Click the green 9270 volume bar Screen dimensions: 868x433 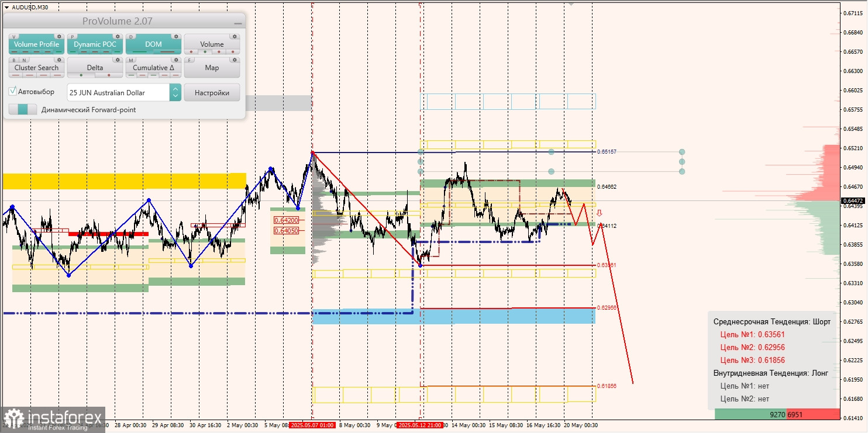(x=751, y=414)
